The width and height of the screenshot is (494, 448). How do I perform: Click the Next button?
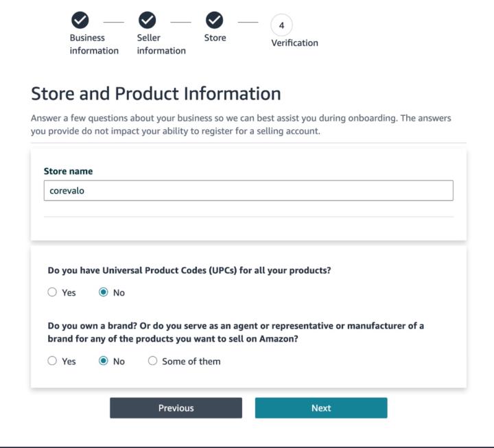point(321,408)
